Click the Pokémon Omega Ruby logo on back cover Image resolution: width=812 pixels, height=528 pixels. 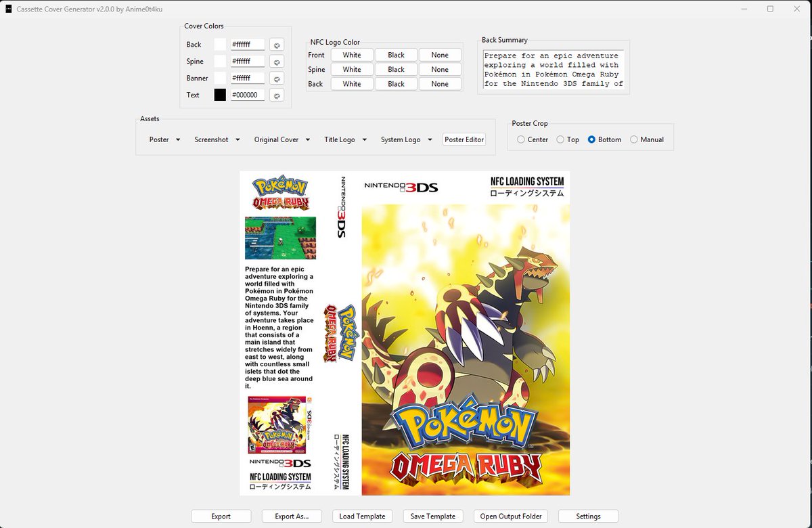[280, 194]
